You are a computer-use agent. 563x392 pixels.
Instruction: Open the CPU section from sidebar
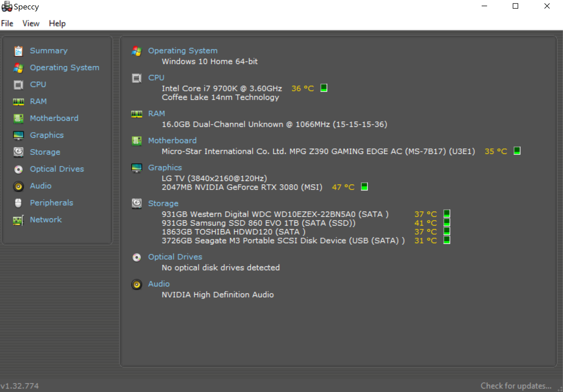(38, 84)
